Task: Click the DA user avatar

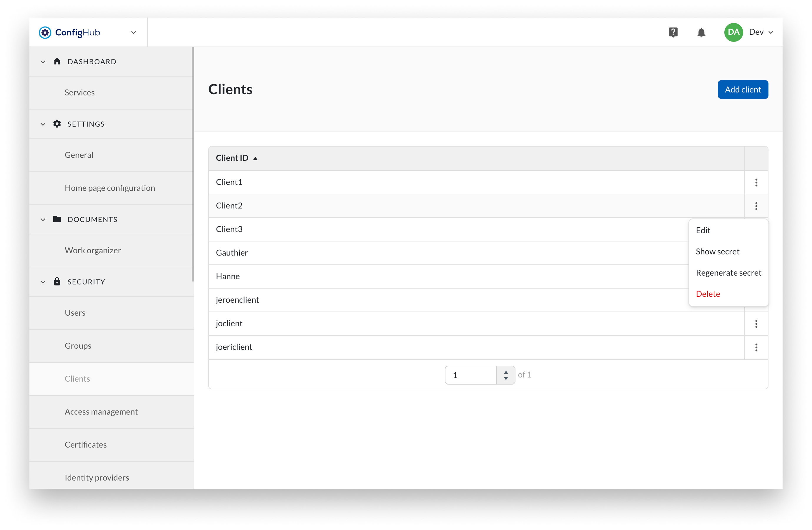Action: click(x=733, y=32)
